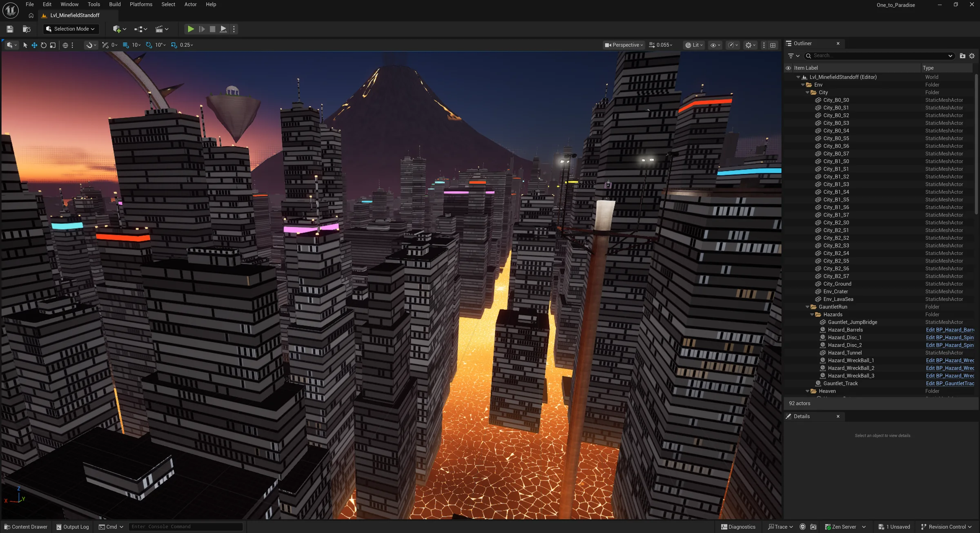The image size is (980, 533).
Task: Open the Selection Mode dropdown
Action: (x=71, y=29)
